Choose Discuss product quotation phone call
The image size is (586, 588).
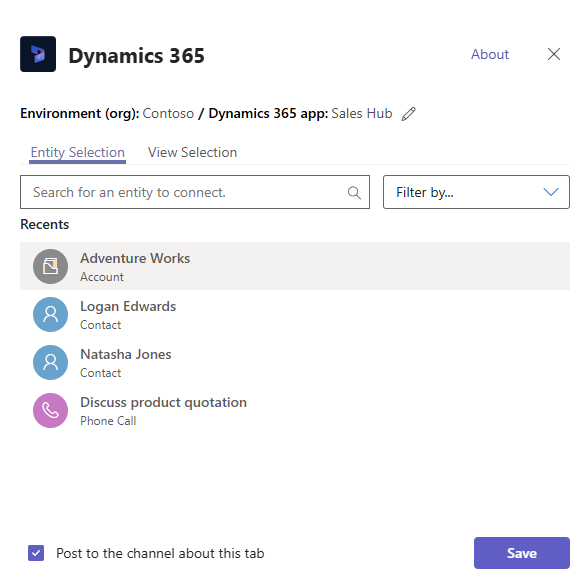coord(295,410)
